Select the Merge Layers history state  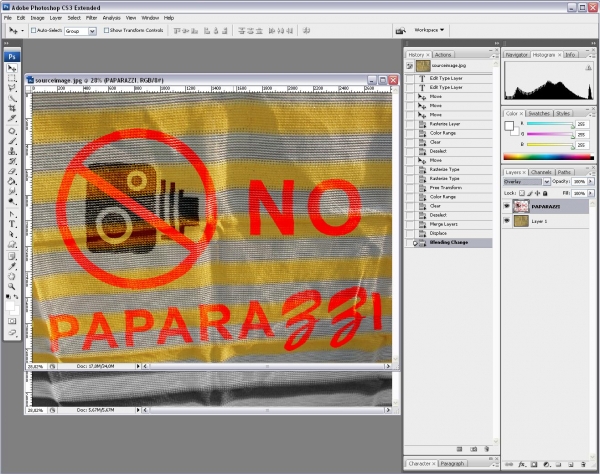pos(449,224)
